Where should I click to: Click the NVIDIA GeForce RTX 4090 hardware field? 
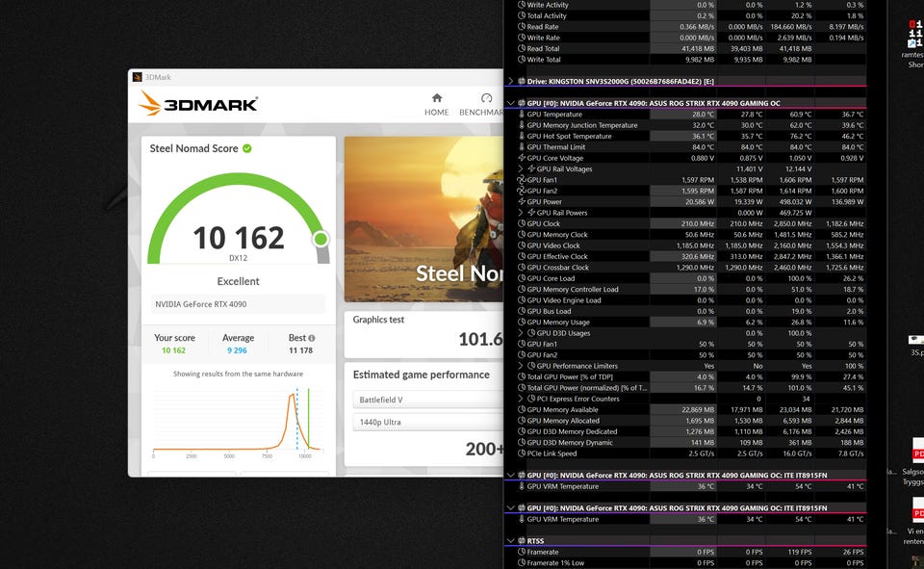[x=238, y=304]
